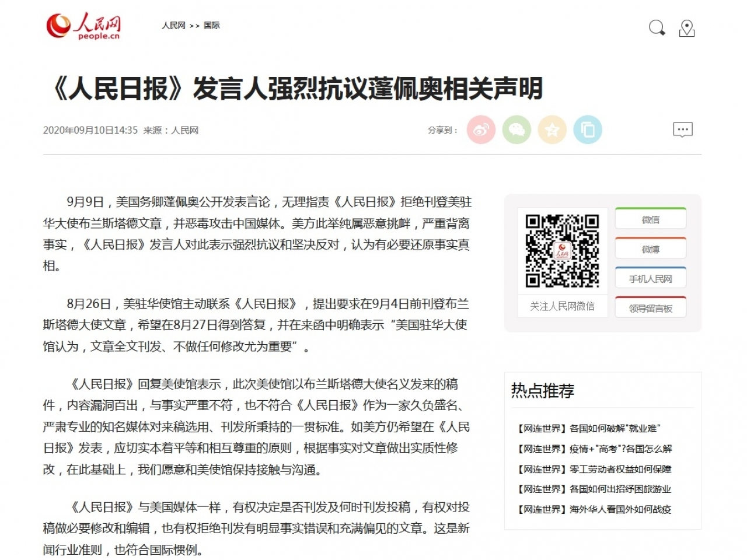Click the People.cn WeChat QR code
This screenshot has width=747, height=560.
click(562, 251)
